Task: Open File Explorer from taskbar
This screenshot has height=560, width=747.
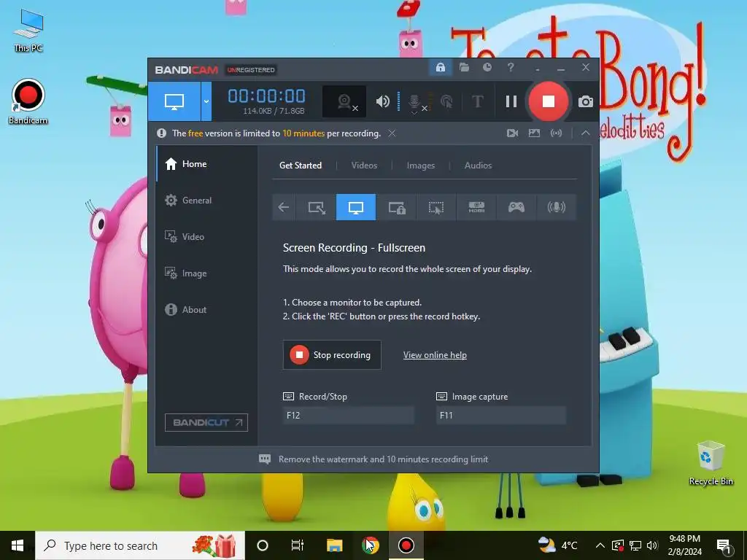Action: [x=334, y=545]
